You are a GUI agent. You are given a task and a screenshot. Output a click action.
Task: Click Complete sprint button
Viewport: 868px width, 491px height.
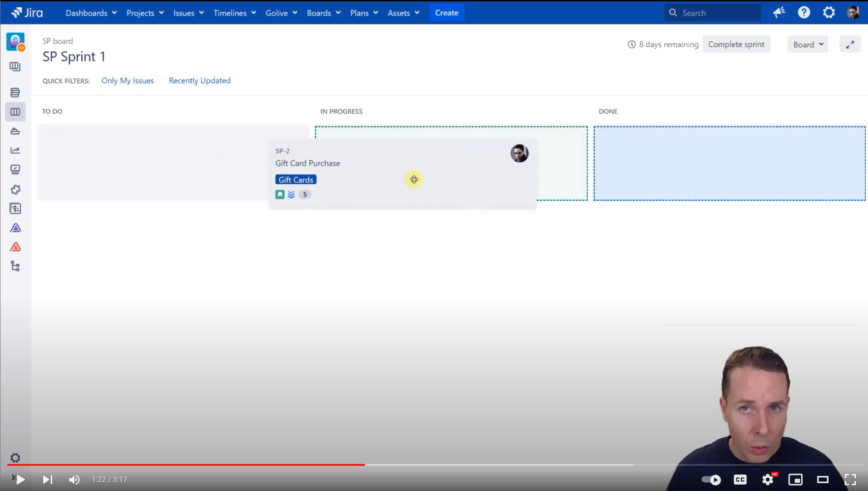pos(736,44)
